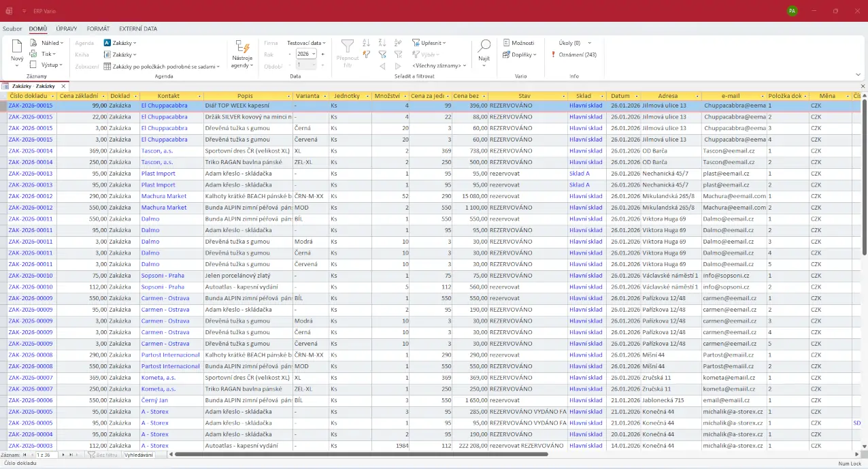Increase the year with plus button
This screenshot has height=469, width=868.
coord(322,54)
